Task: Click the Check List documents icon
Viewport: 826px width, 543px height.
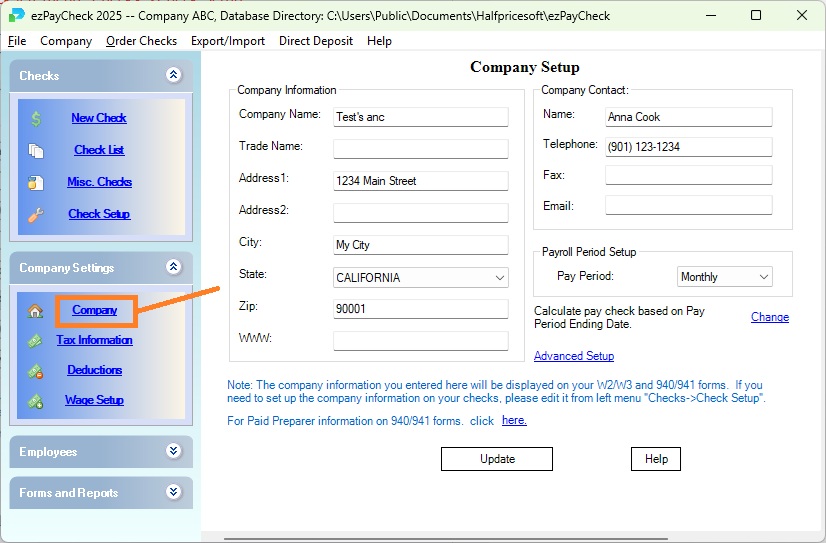Action: pos(36,150)
